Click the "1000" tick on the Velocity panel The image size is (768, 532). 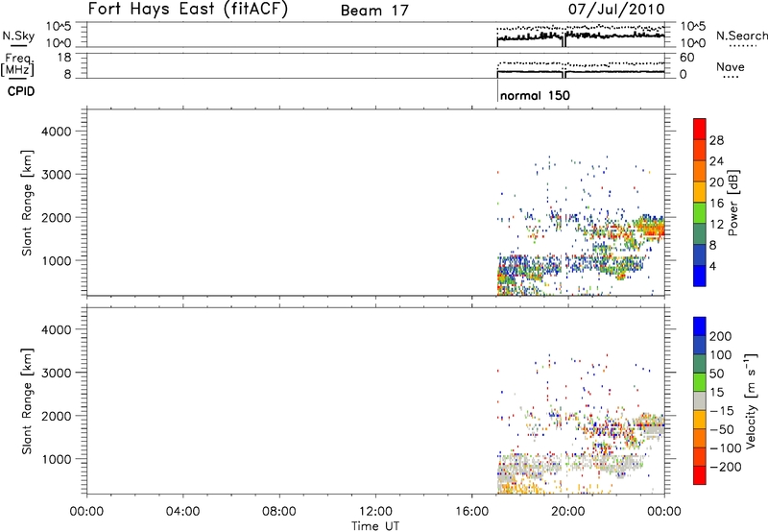click(x=56, y=459)
